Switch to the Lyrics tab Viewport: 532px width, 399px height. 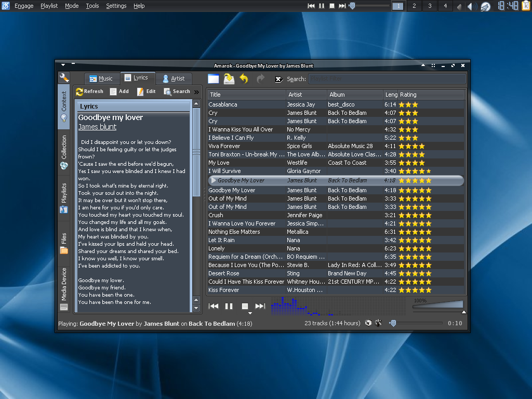(x=137, y=78)
